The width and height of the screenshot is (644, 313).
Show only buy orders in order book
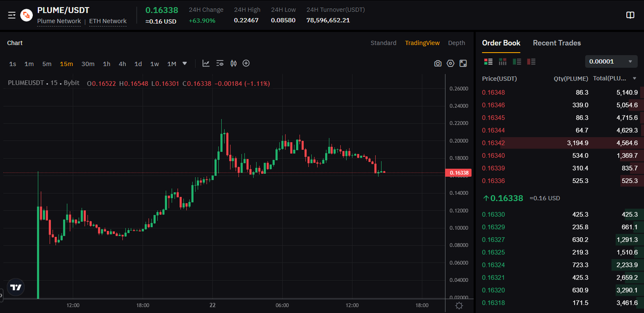pyautogui.click(x=517, y=62)
